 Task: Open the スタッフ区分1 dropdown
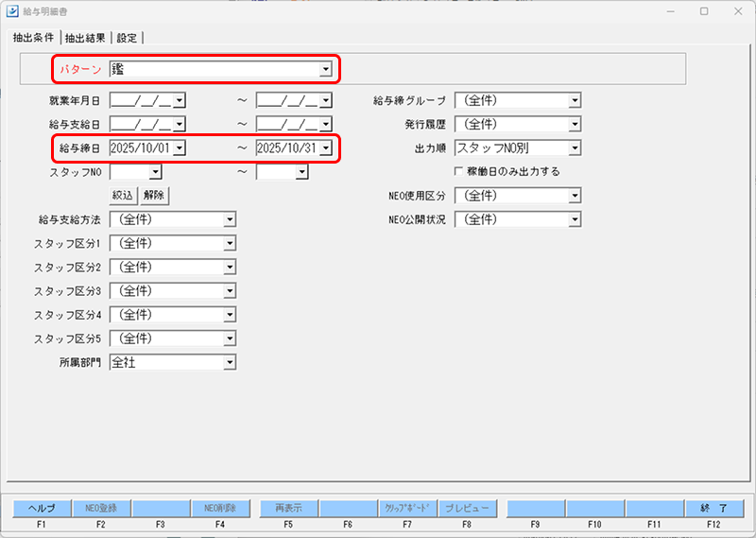tap(230, 243)
